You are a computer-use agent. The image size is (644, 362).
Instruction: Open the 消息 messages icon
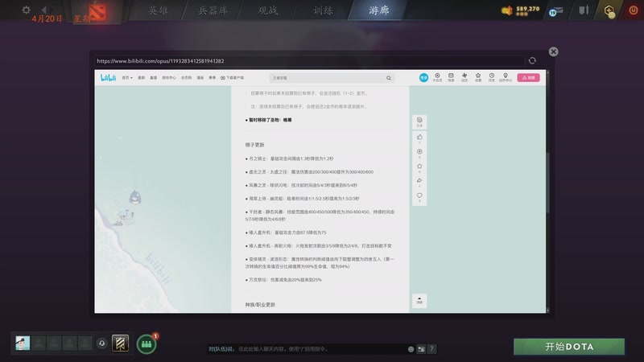[451, 77]
